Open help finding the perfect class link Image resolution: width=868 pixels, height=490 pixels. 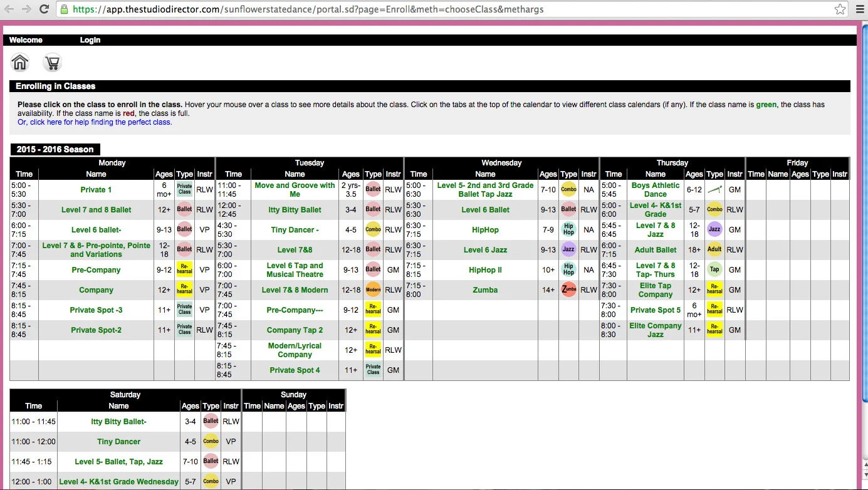click(95, 122)
